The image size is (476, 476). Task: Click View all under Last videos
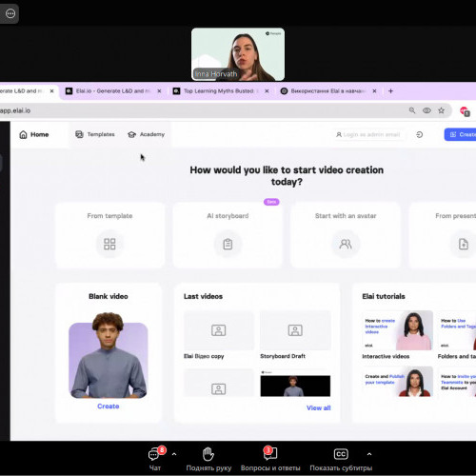click(319, 408)
